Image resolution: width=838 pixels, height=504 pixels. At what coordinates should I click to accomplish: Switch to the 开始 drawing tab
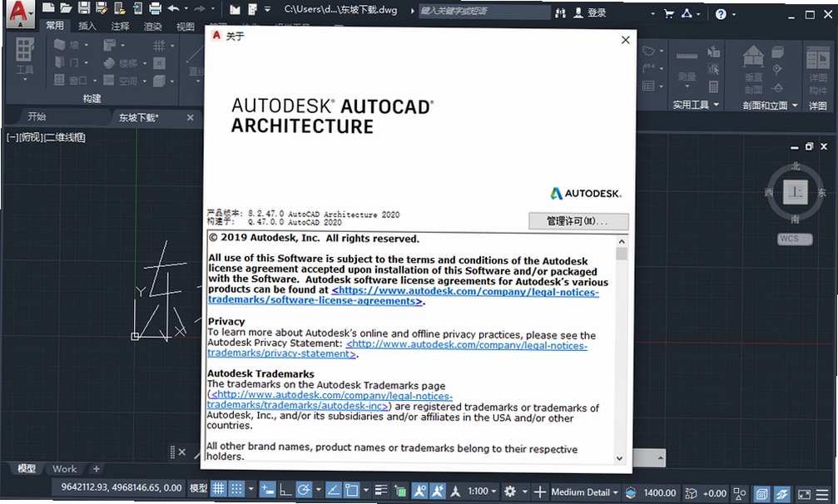pyautogui.click(x=37, y=116)
